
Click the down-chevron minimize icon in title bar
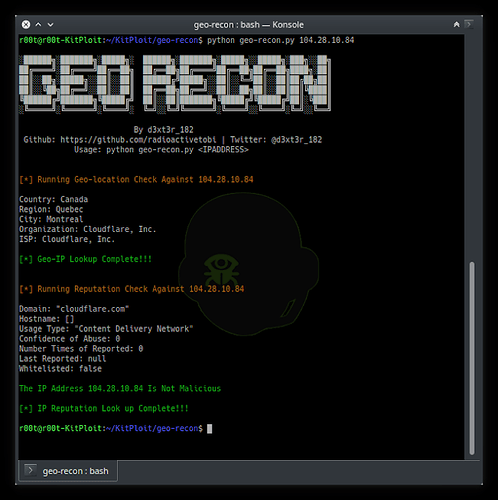coord(50,25)
